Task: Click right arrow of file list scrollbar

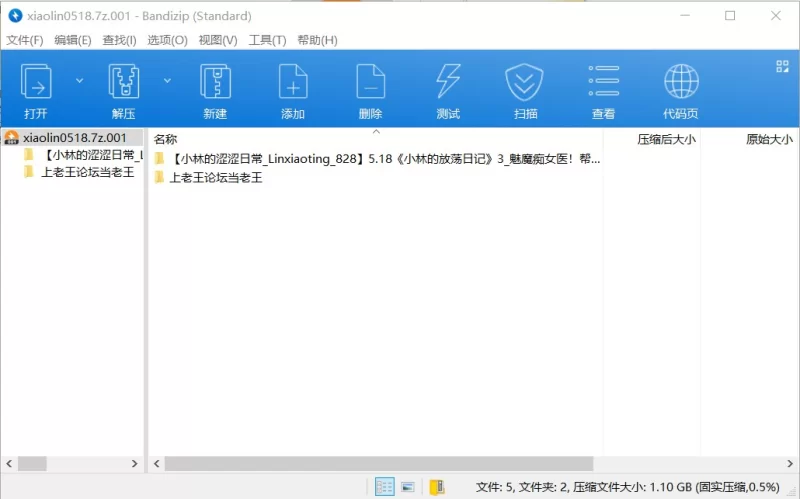Action: pos(790,463)
